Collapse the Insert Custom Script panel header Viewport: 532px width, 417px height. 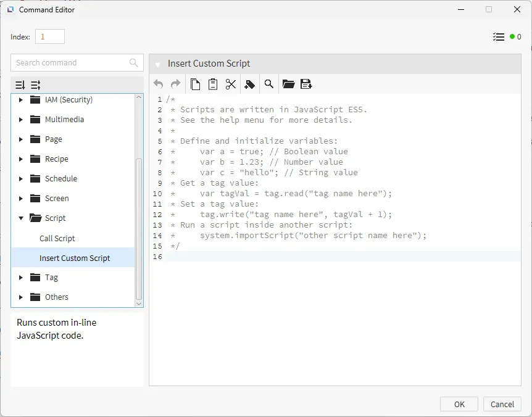tap(158, 64)
